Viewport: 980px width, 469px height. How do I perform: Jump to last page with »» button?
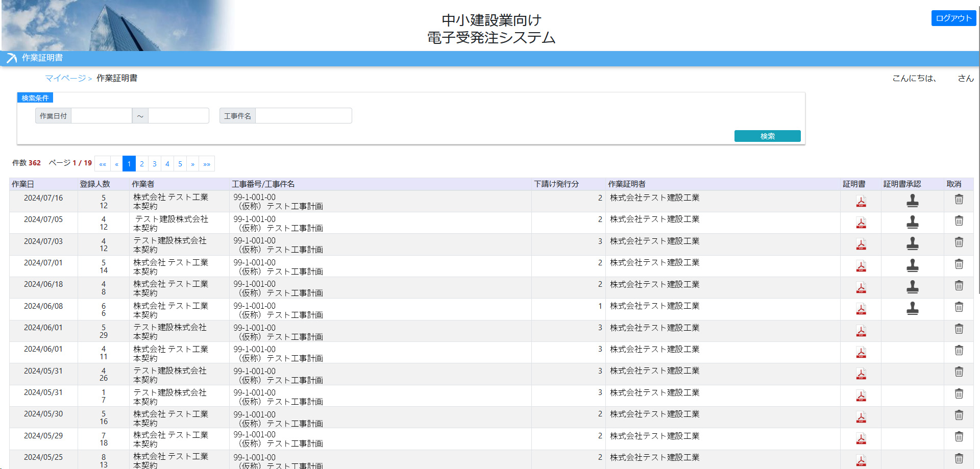pos(207,164)
